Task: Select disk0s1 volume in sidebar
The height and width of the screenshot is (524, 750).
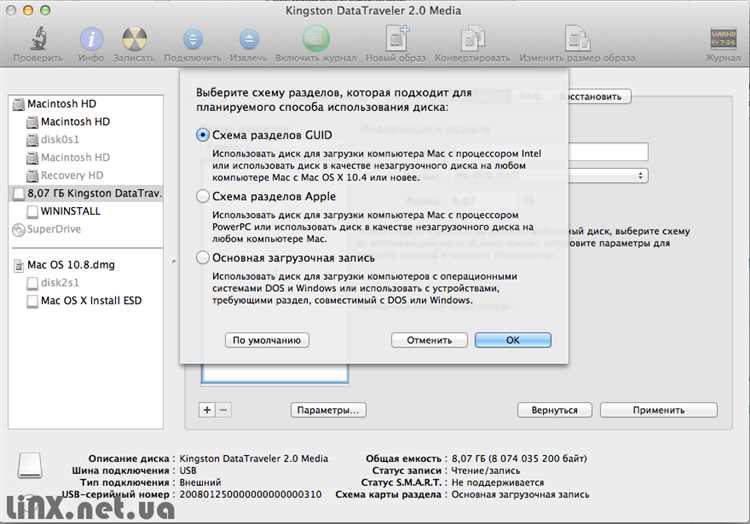Action: (x=60, y=140)
